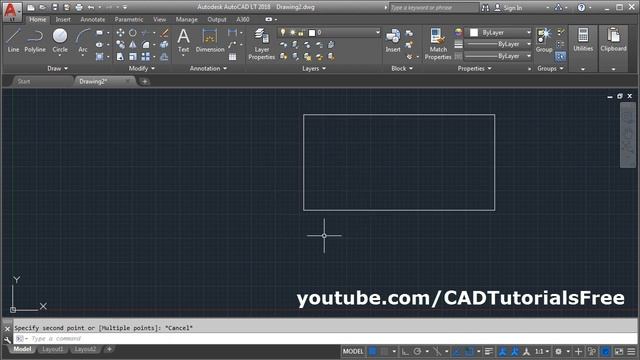Open the Manage ribbon tab
The image size is (640, 360).
point(187,19)
